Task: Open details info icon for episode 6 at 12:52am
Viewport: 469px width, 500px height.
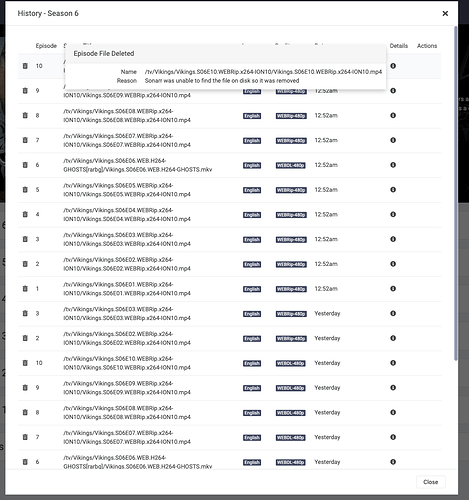Action: click(393, 165)
